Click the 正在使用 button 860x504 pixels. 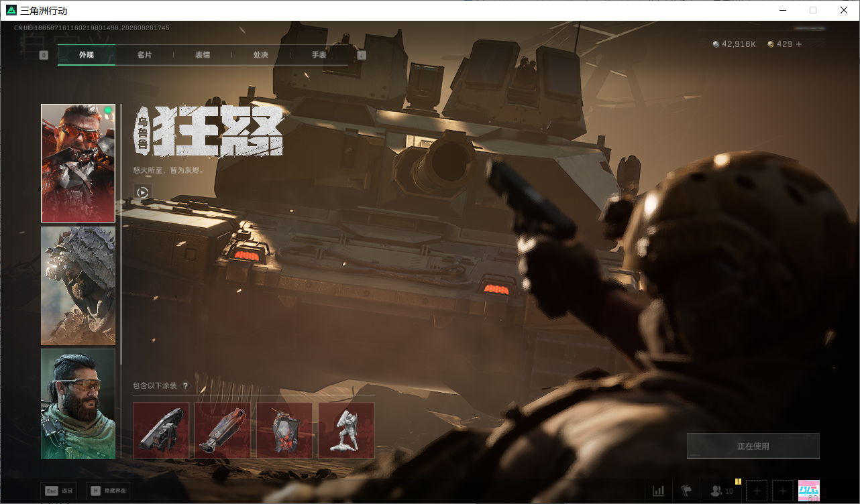(x=753, y=446)
